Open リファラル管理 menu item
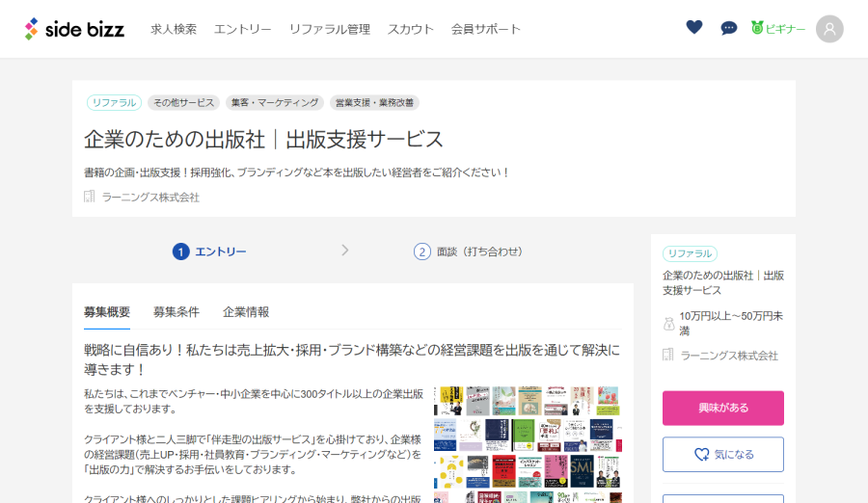Screen dimensions: 868x503 (330, 29)
